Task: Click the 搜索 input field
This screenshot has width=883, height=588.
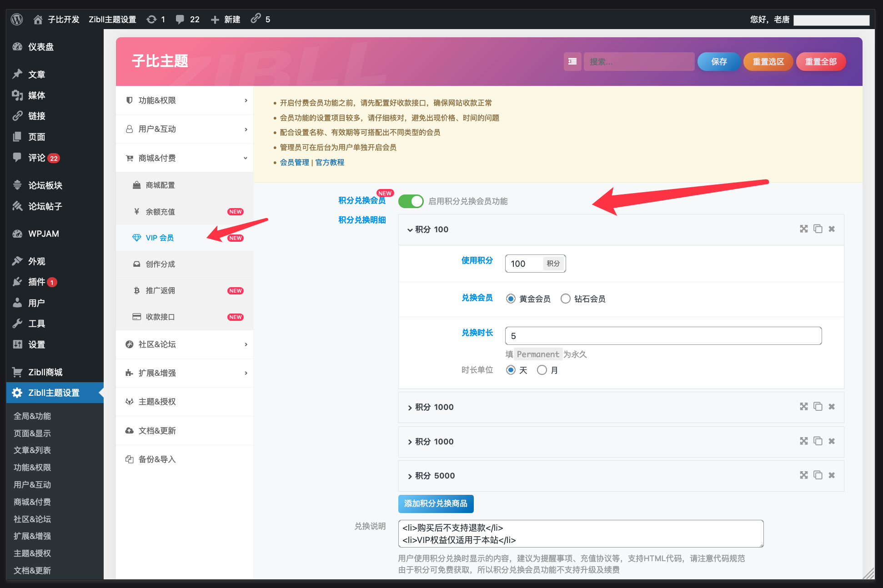Action: 639,61
